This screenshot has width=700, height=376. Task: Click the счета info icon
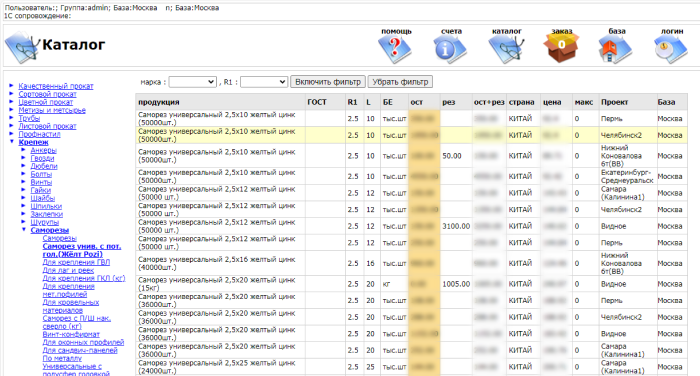click(x=450, y=49)
